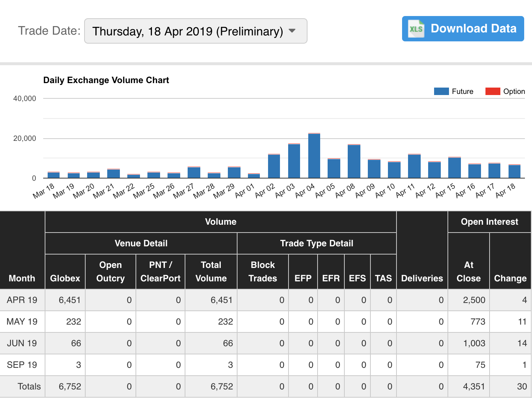Click the Total Volume column header
Screen dimensions: 532x398
[211, 272]
